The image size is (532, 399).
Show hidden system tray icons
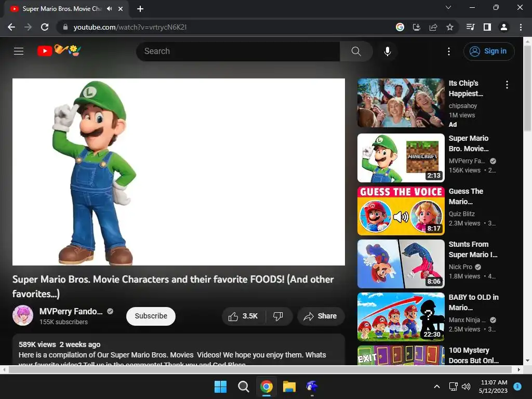(437, 387)
